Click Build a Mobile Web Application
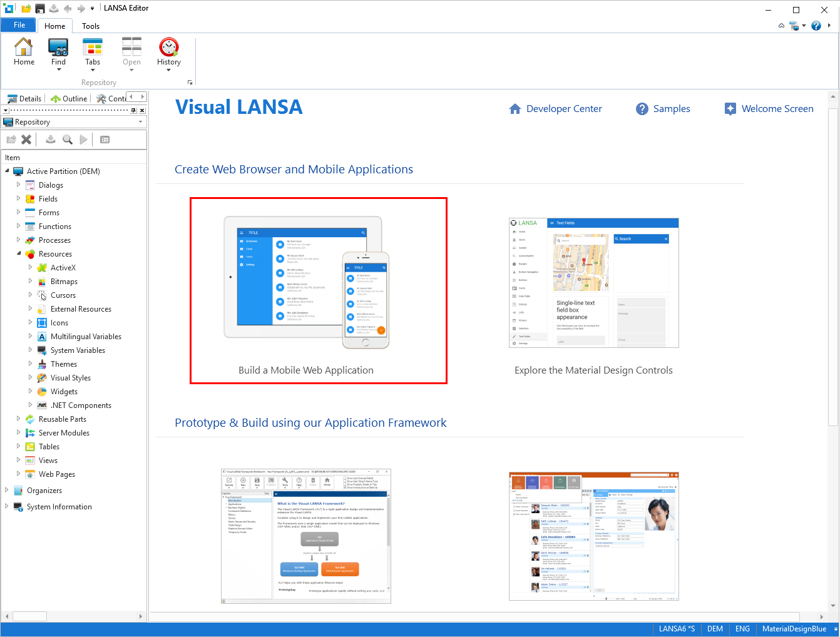 (306, 370)
